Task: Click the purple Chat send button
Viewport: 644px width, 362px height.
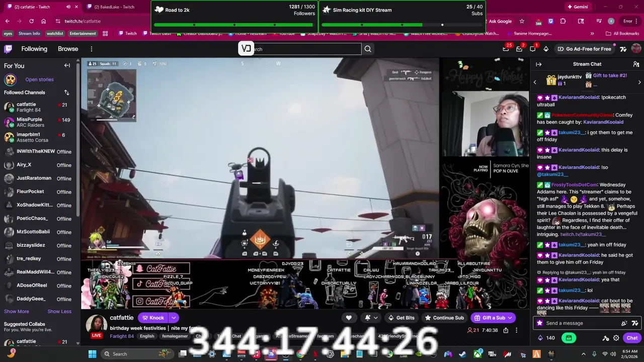Action: pyautogui.click(x=632, y=338)
